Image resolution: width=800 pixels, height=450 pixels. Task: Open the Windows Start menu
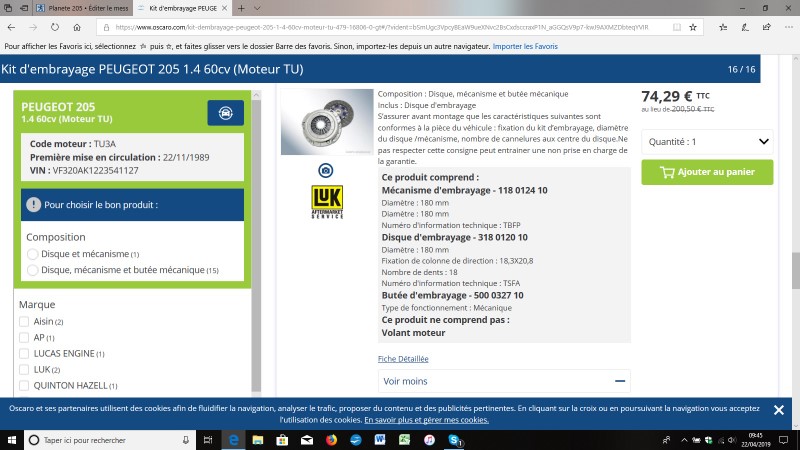point(12,440)
